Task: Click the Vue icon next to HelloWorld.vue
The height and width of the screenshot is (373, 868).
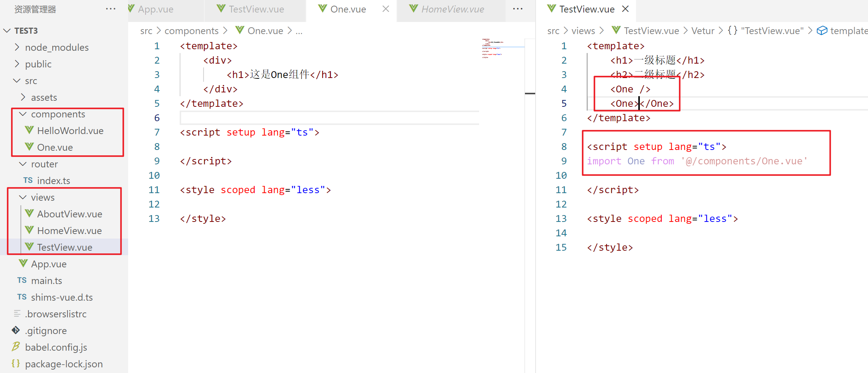Action: coord(29,130)
